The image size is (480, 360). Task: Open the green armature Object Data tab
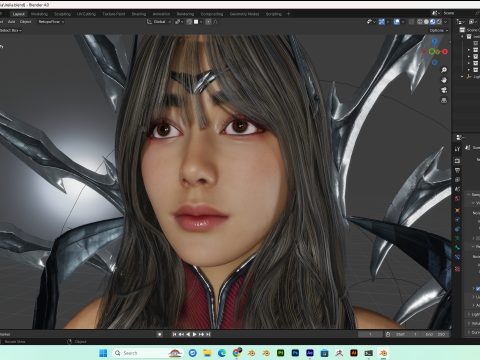pos(457,238)
